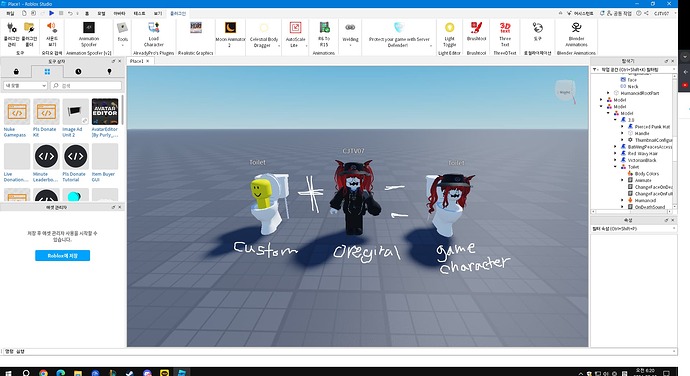690x376 pixels.
Task: Select the Pls Donate Kit toolbox item
Action: 46,118
